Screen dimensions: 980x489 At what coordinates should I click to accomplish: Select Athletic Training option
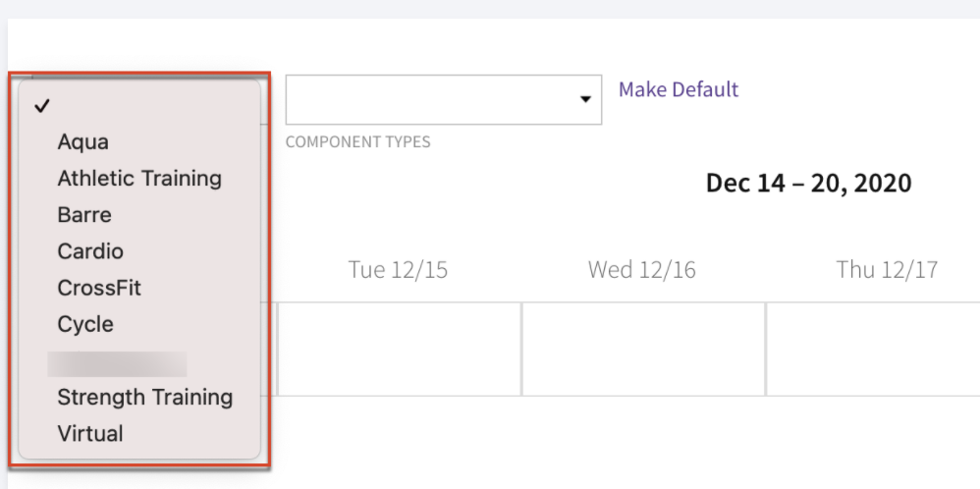tap(139, 179)
